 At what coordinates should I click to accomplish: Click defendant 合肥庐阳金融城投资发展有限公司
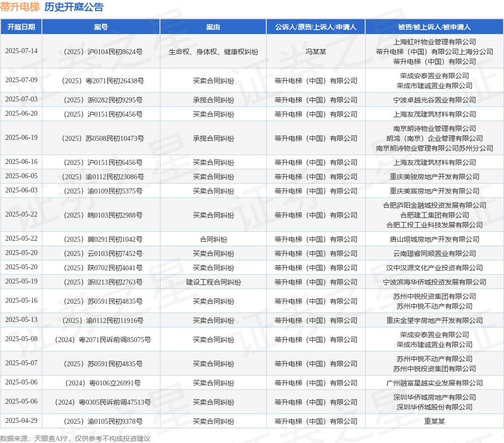435,205
